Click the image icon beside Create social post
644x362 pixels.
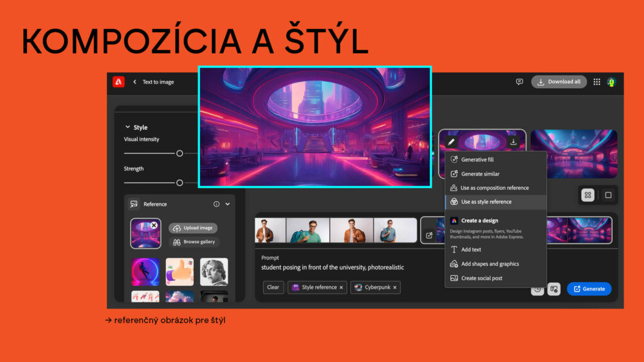454,278
